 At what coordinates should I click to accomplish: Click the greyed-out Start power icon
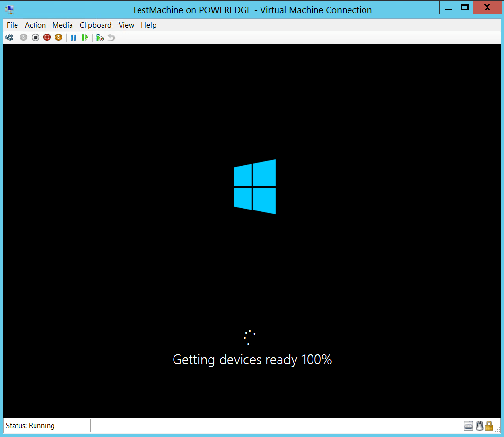[23, 37]
